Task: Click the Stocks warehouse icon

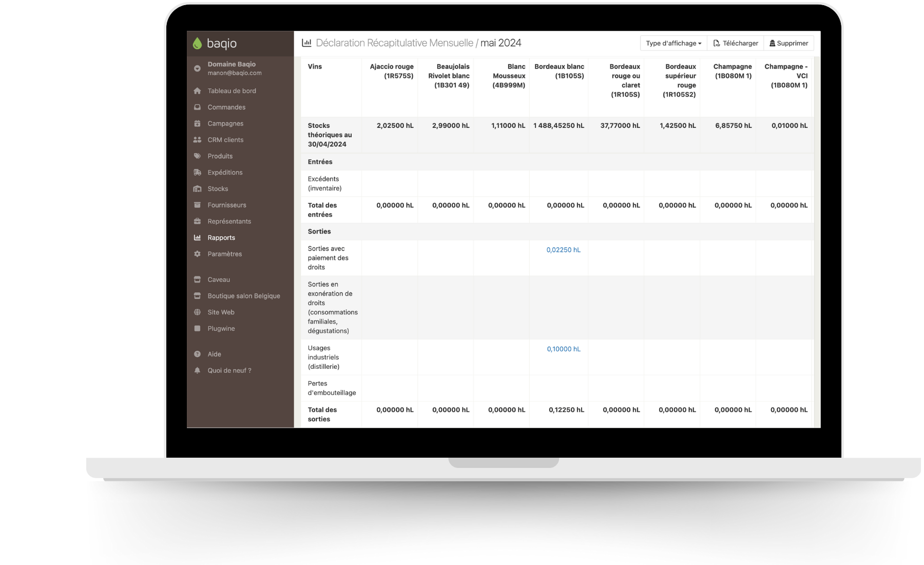Action: tap(197, 189)
